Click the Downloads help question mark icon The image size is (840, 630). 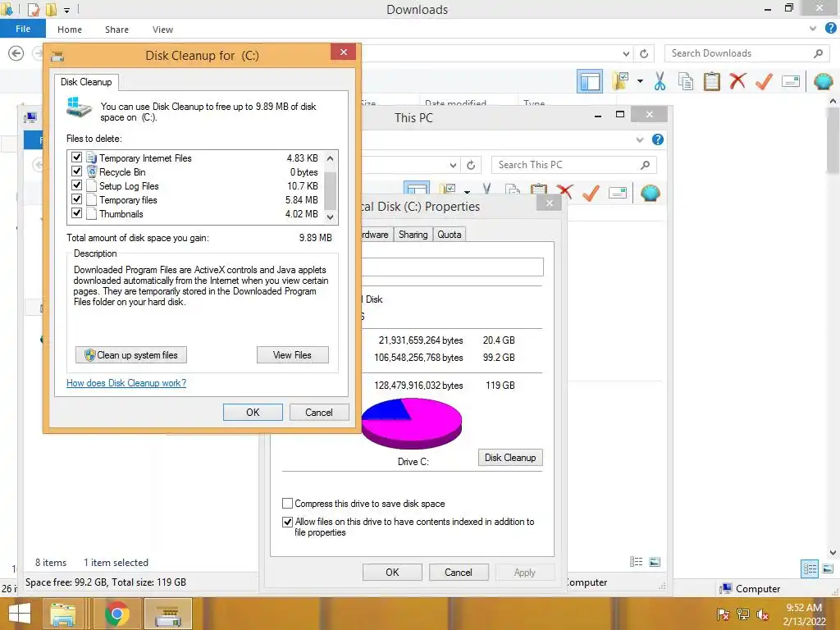tap(830, 29)
